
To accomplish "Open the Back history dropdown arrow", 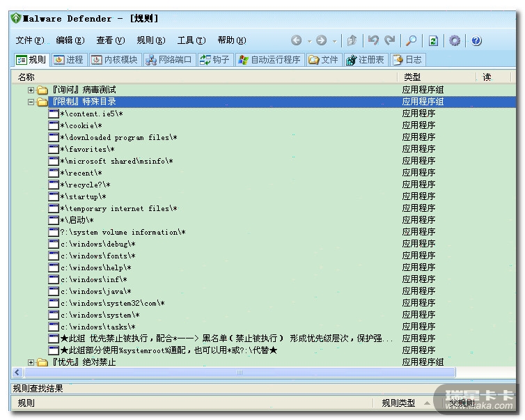I will [x=309, y=41].
